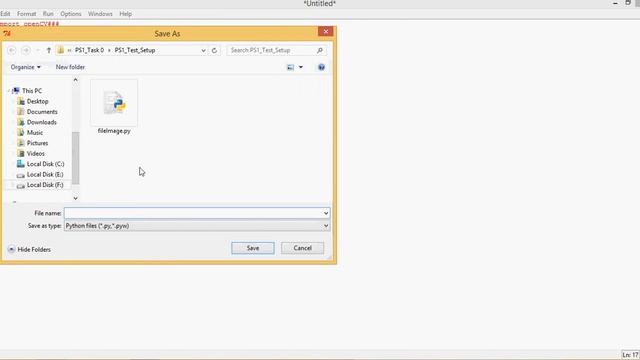The height and width of the screenshot is (360, 640).
Task: Collapse the This PC tree node
Action: click(x=8, y=91)
